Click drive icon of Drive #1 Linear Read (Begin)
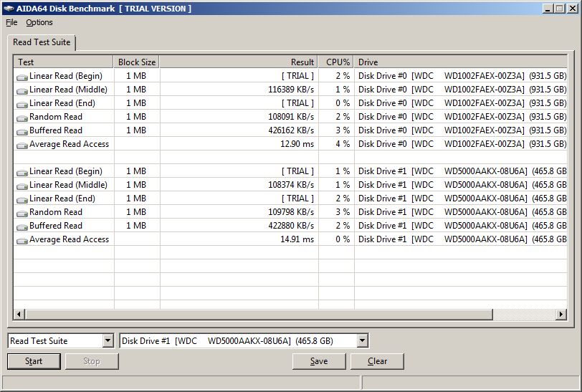582x392 pixels. pyautogui.click(x=22, y=173)
